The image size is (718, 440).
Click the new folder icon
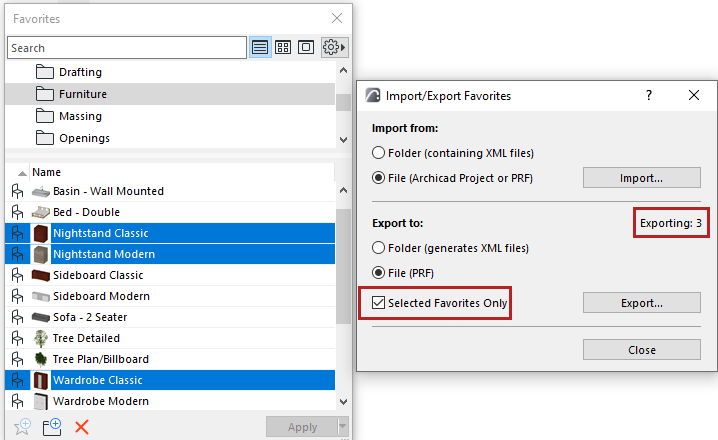point(52,426)
